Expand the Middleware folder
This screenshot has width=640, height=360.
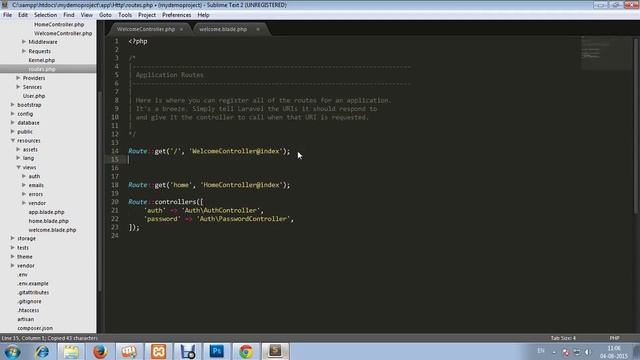tap(24, 42)
